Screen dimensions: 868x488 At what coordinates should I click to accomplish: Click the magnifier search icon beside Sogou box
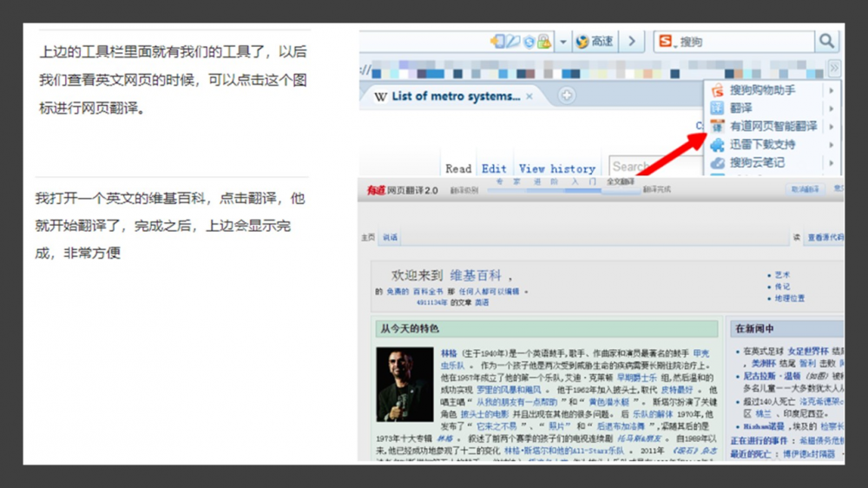(826, 42)
